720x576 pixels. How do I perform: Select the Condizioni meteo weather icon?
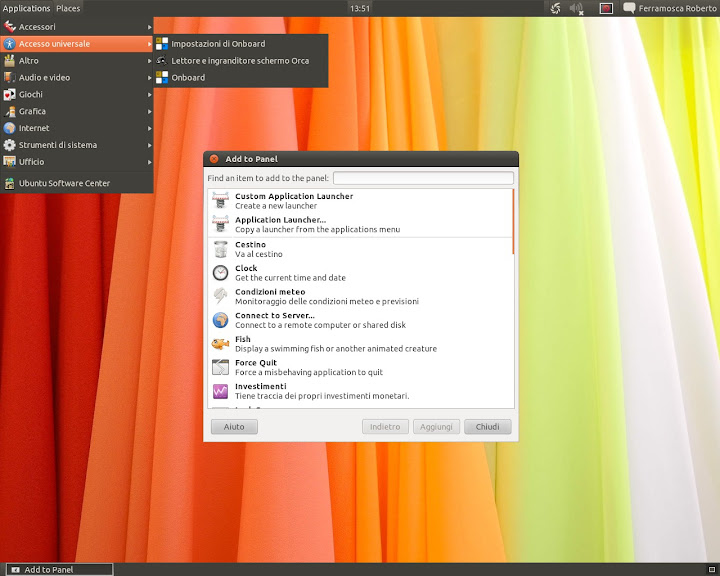click(x=220, y=297)
